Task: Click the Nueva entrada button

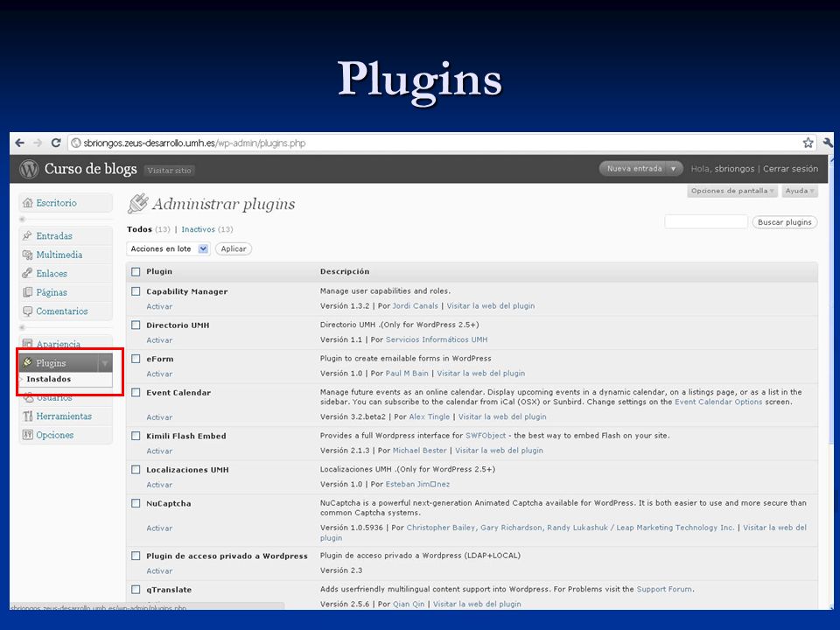Action: coord(634,169)
